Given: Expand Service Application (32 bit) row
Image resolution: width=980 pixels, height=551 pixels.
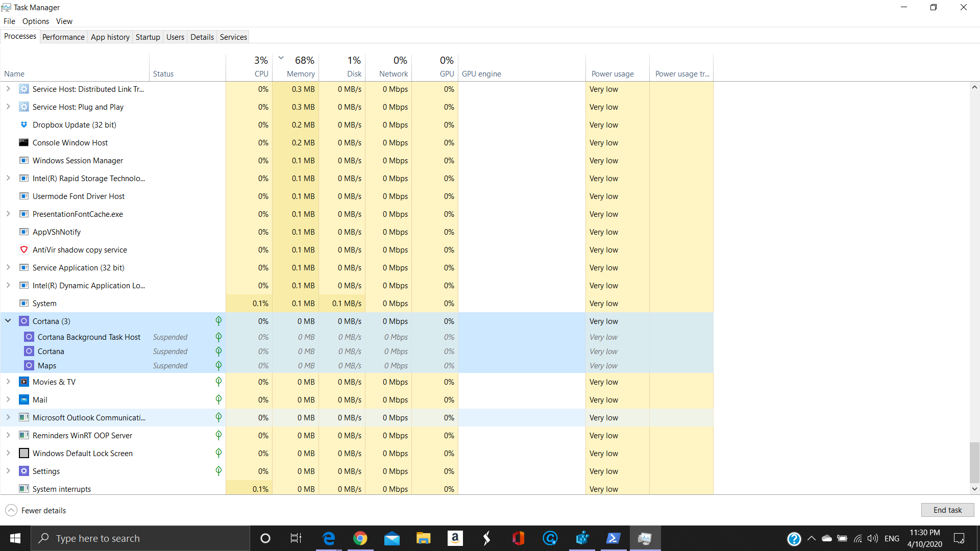Looking at the screenshot, I should (x=8, y=267).
